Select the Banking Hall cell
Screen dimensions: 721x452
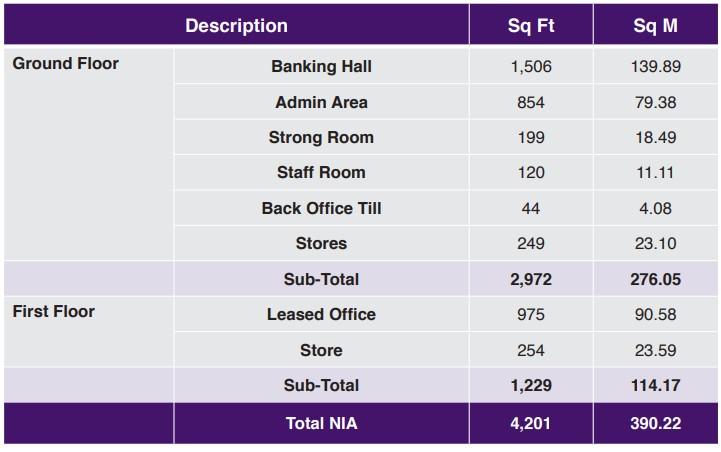pos(321,66)
